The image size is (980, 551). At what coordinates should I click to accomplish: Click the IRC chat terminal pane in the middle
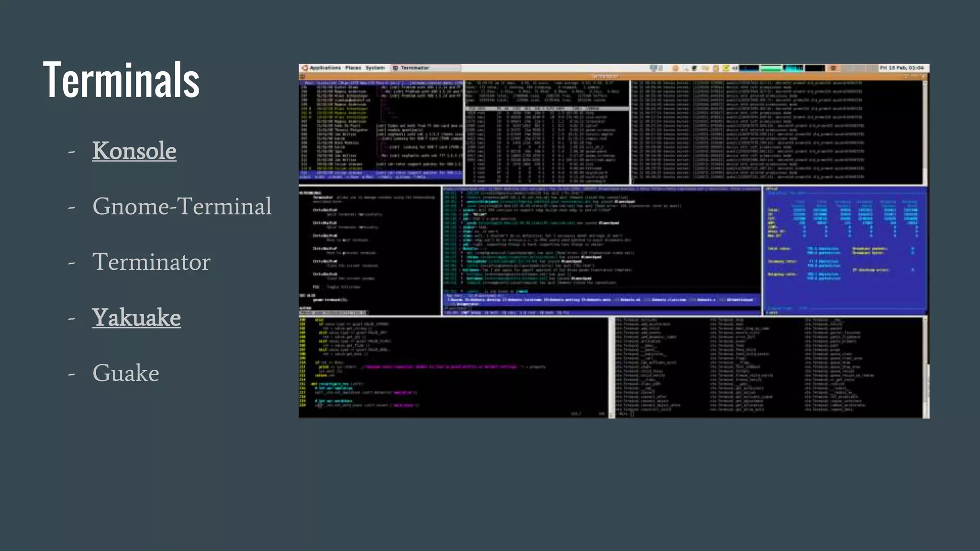(601, 251)
